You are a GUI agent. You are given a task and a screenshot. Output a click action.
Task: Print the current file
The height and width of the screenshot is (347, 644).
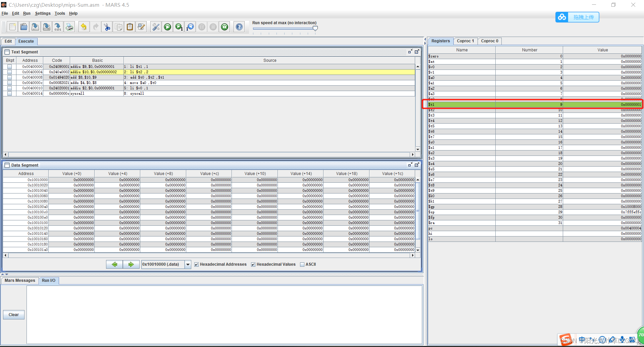69,27
